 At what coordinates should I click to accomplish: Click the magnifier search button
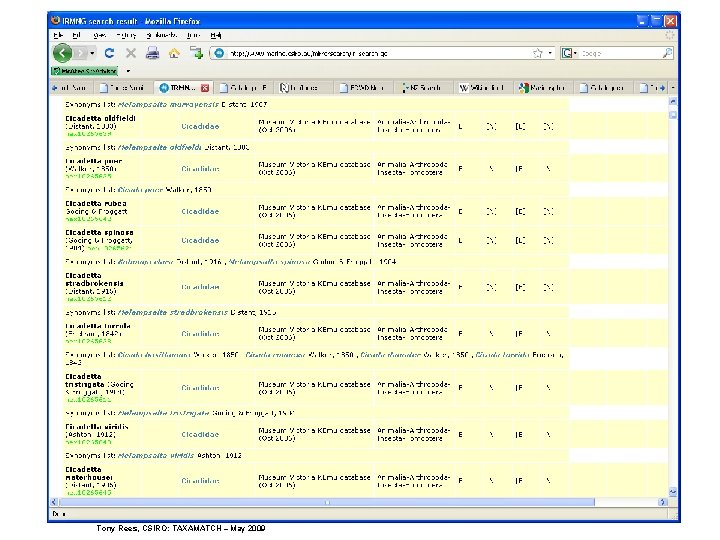point(668,53)
